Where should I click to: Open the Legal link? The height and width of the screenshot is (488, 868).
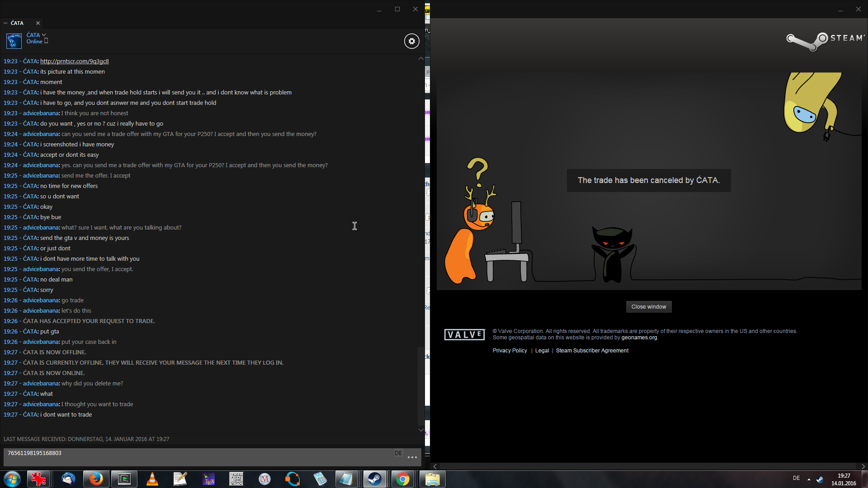[542, 351]
